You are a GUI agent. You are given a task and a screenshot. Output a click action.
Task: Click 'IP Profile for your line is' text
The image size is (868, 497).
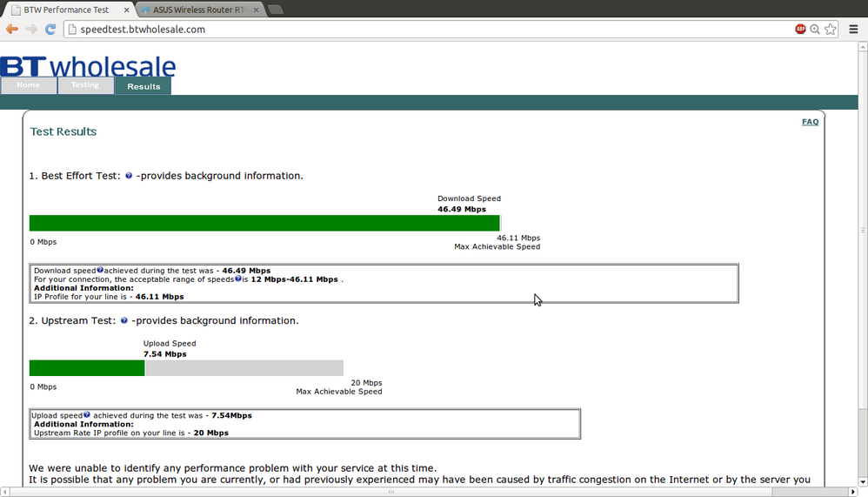[x=80, y=297]
